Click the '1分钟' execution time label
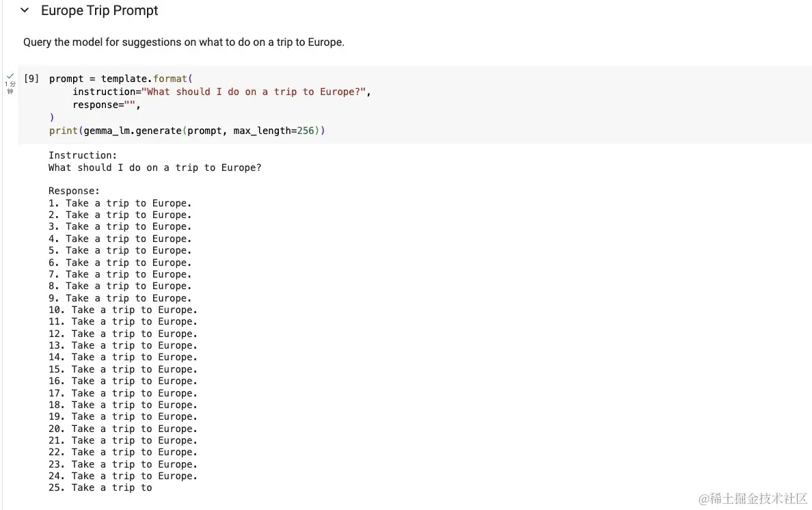 (10, 88)
